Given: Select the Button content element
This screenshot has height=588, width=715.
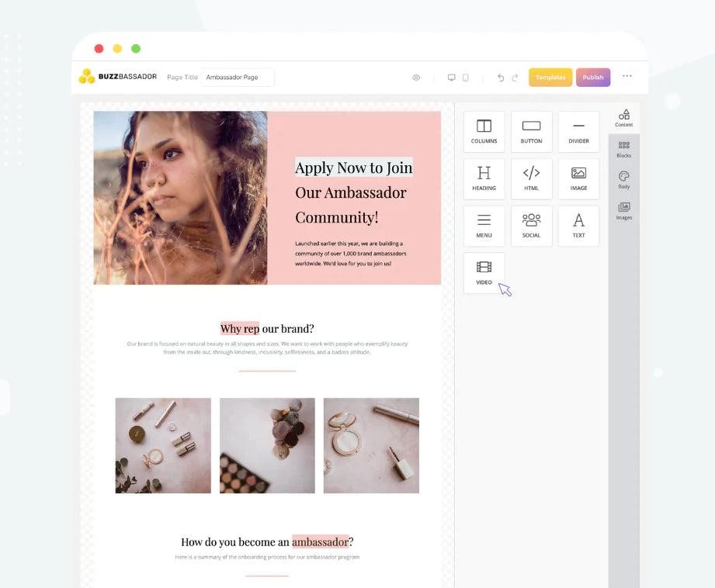Looking at the screenshot, I should (x=531, y=131).
